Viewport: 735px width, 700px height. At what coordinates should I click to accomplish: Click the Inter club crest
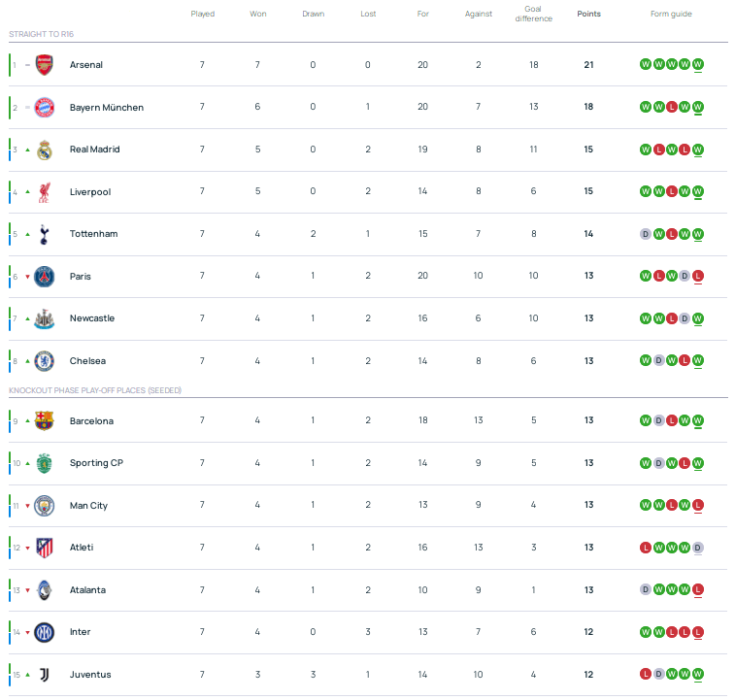44,632
